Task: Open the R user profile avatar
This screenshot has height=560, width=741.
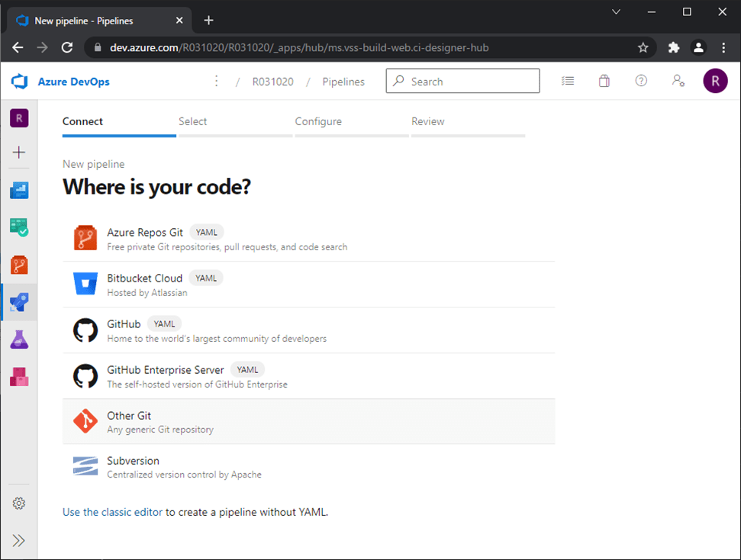Action: 715,81
